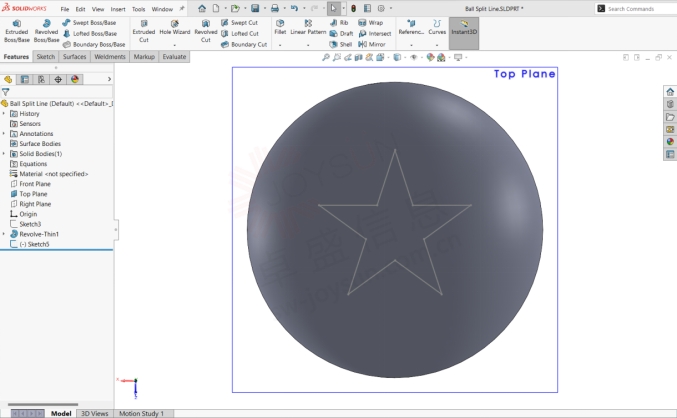Viewport: 677px width, 418px height.
Task: Open the Fillet dropdown arrow
Action: tap(280, 44)
